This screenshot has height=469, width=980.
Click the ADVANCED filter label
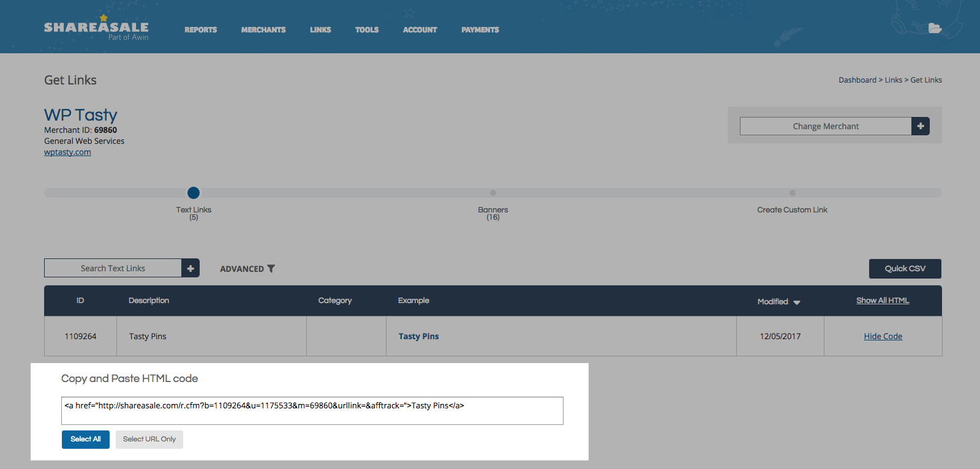pyautogui.click(x=242, y=269)
